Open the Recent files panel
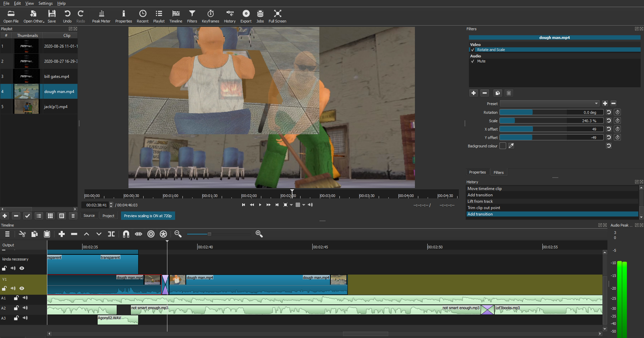 tap(143, 16)
